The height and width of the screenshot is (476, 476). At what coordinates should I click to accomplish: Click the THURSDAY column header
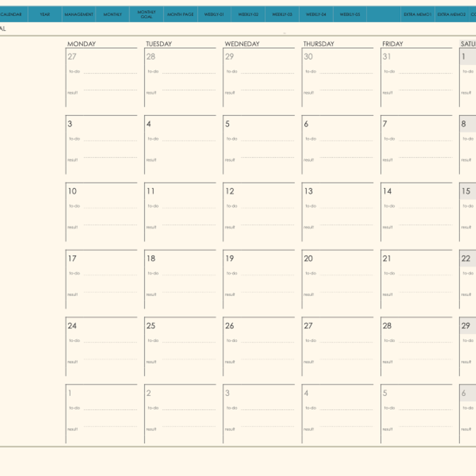[x=318, y=43]
